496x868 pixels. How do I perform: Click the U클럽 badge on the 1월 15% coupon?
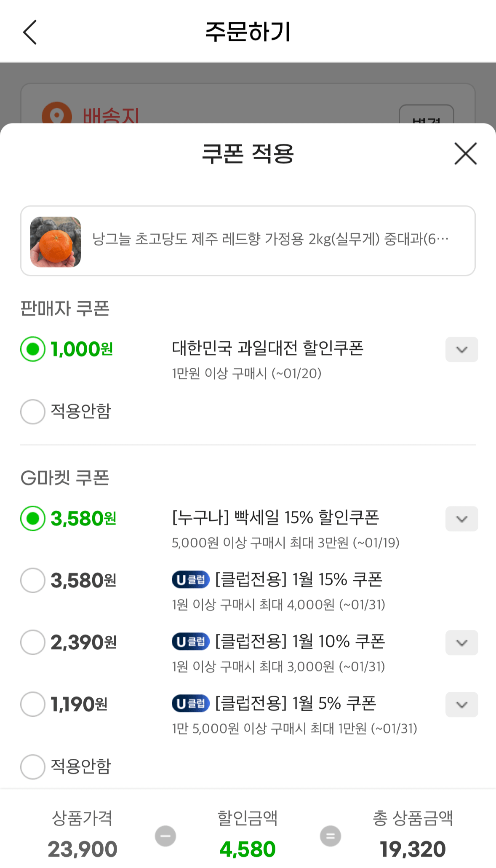[190, 579]
